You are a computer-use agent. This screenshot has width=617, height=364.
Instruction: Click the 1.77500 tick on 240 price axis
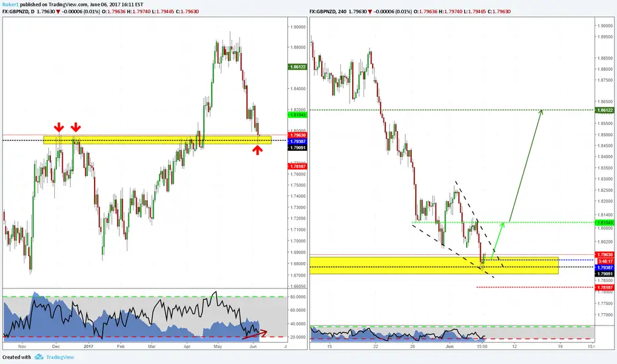pos(605,304)
